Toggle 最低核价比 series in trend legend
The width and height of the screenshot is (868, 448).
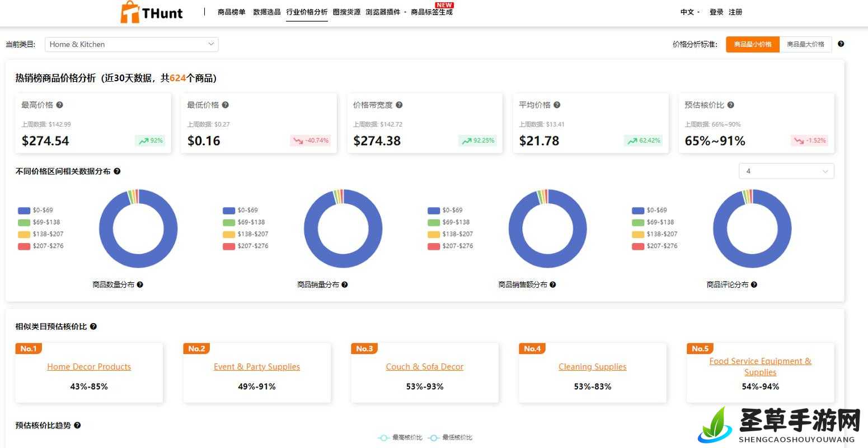(x=450, y=438)
